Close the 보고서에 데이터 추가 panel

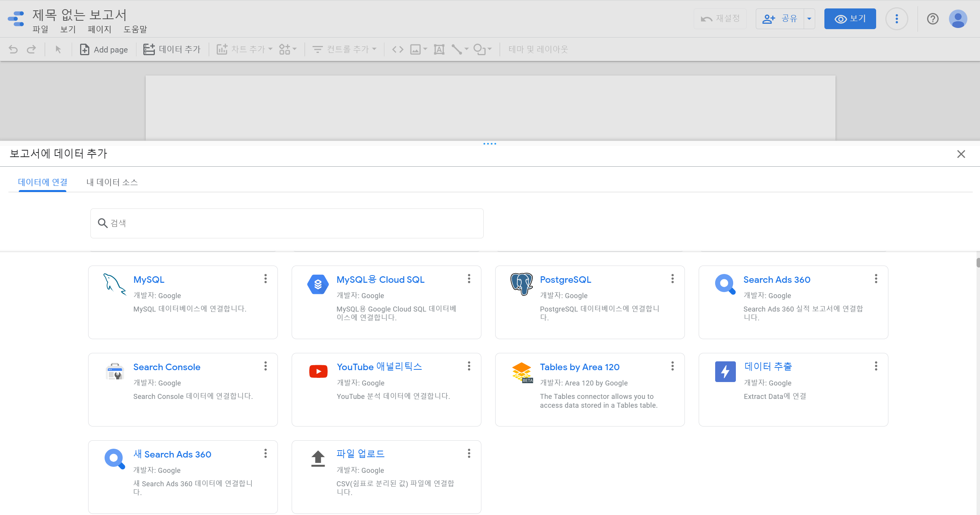(961, 154)
